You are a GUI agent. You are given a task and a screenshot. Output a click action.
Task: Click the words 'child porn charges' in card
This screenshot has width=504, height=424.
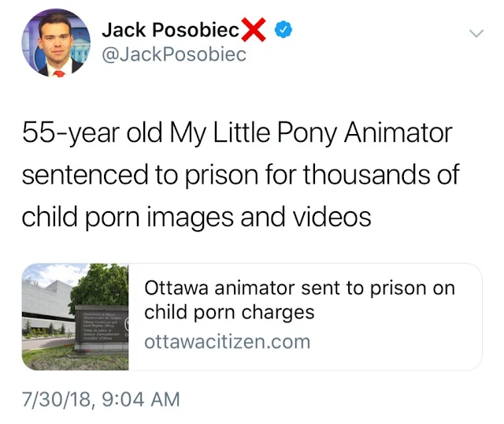(229, 312)
